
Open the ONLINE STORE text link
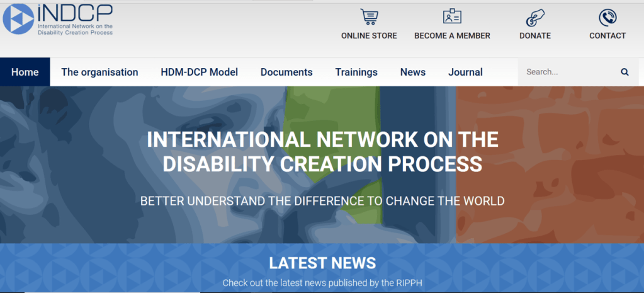[369, 36]
